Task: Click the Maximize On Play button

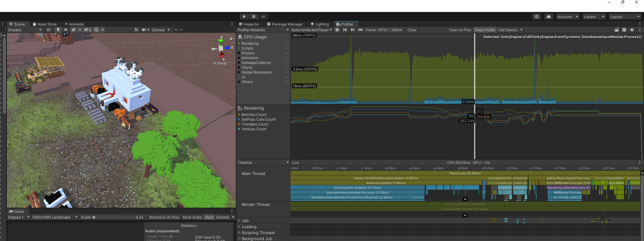Action: [164, 217]
